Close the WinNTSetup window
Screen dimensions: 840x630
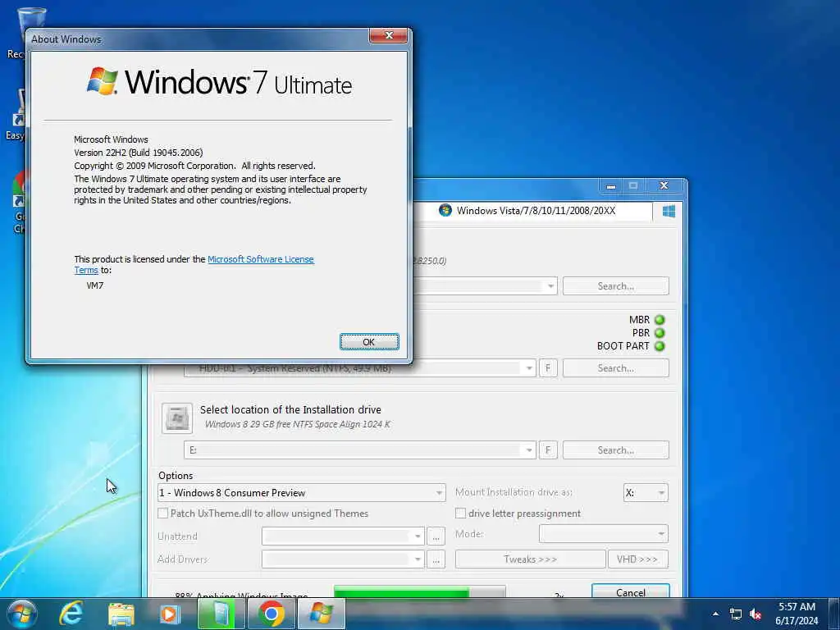tap(664, 186)
